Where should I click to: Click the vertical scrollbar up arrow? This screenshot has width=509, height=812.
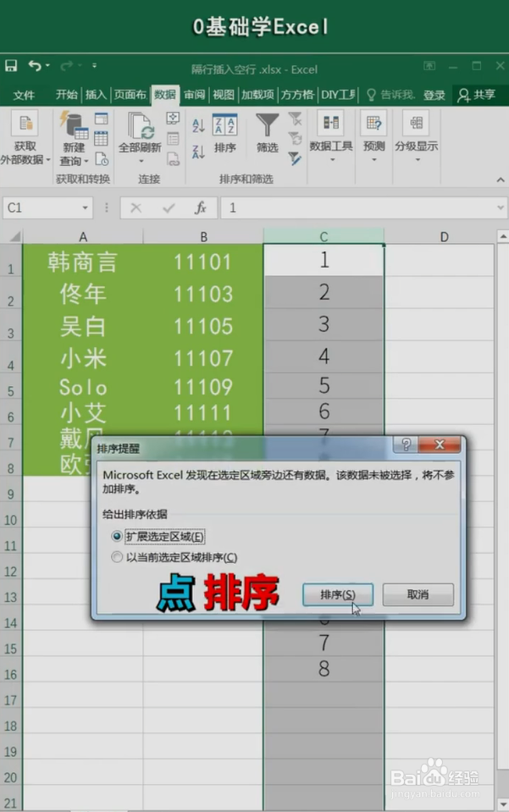tap(503, 236)
